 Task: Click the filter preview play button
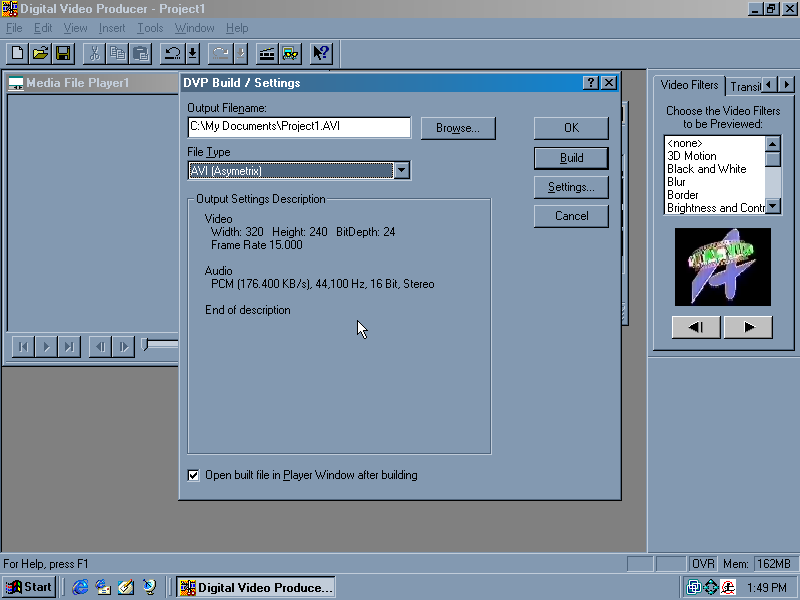[748, 327]
